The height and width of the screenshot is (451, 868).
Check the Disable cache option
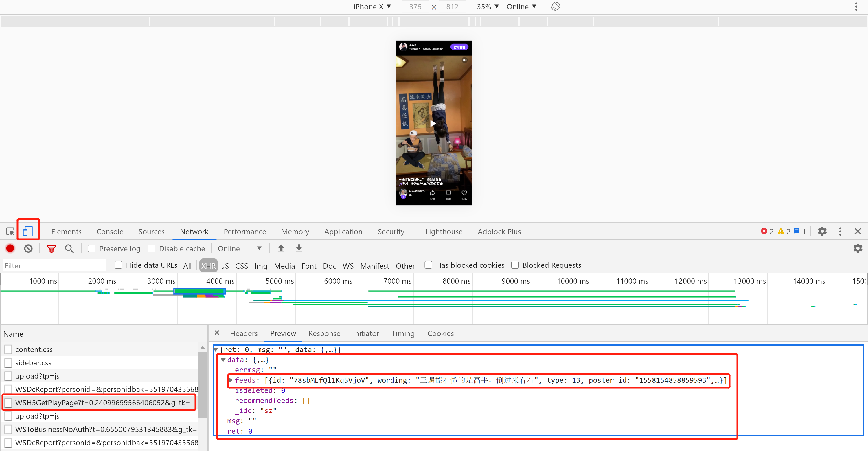tap(152, 248)
